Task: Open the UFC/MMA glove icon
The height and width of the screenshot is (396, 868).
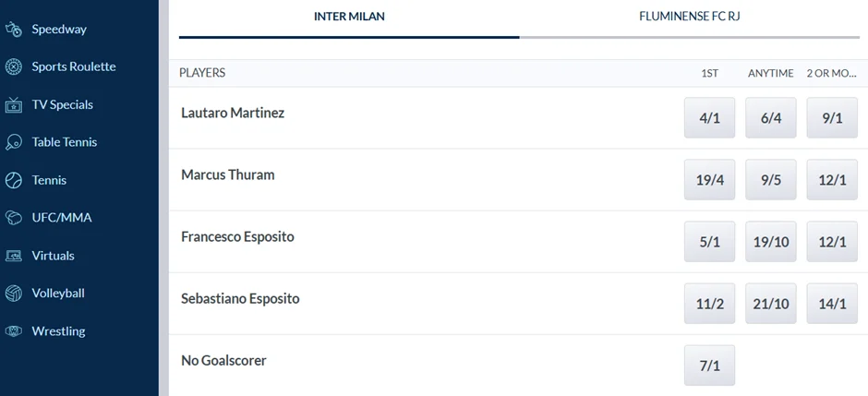Action: click(14, 219)
